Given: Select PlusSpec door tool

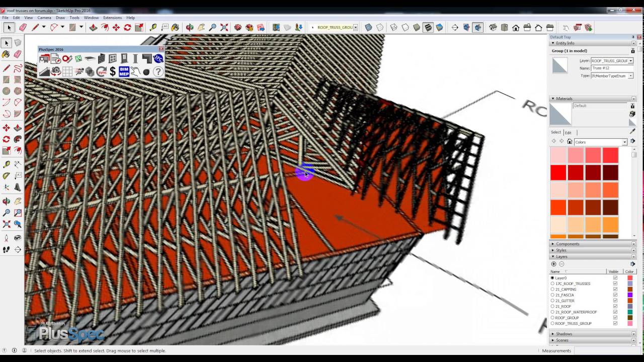Looking at the screenshot, I should [124, 59].
